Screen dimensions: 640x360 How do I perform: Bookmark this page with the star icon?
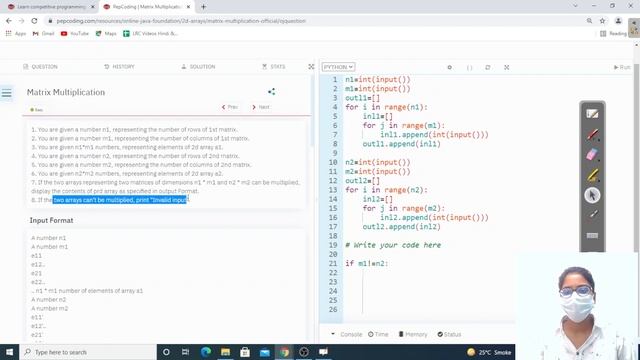[602, 21]
